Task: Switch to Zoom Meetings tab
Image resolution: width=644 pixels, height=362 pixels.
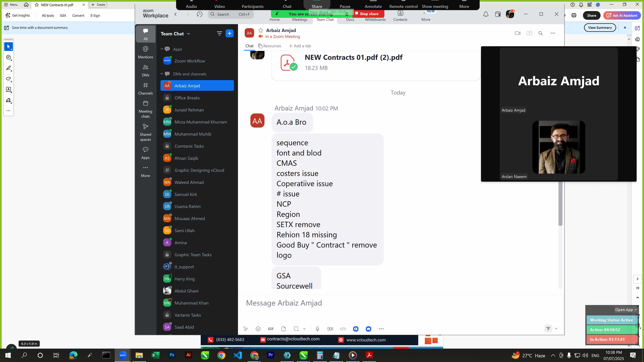Action: point(300,19)
